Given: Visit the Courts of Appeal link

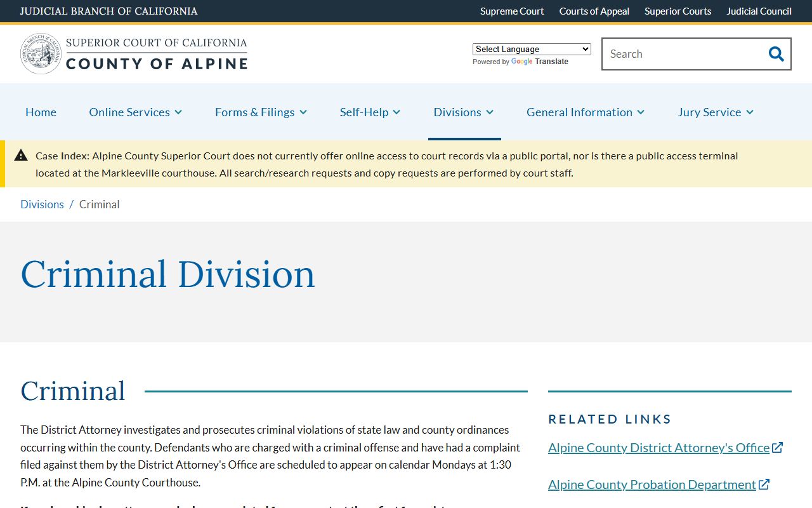Looking at the screenshot, I should [x=594, y=11].
